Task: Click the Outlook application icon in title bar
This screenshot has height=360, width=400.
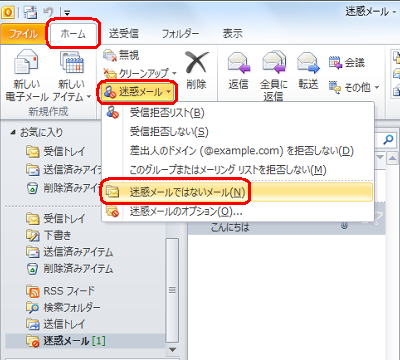Action: point(8,12)
